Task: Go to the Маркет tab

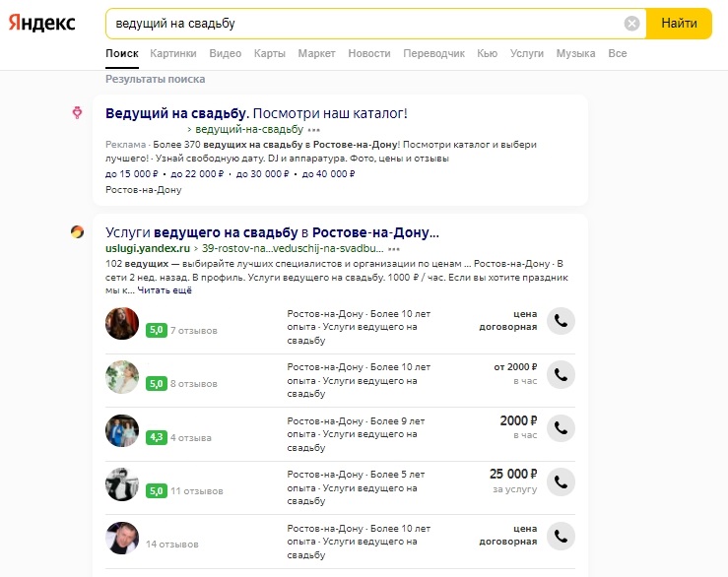Action: pos(316,53)
